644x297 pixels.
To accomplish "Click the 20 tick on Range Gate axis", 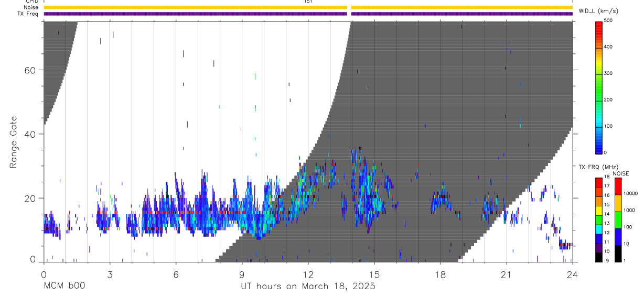I will pos(30,198).
